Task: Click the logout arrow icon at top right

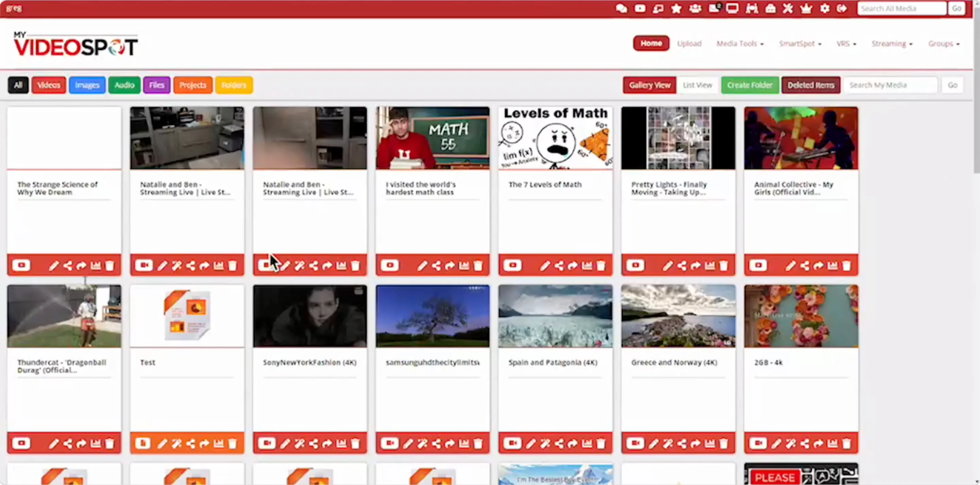Action: point(842,8)
